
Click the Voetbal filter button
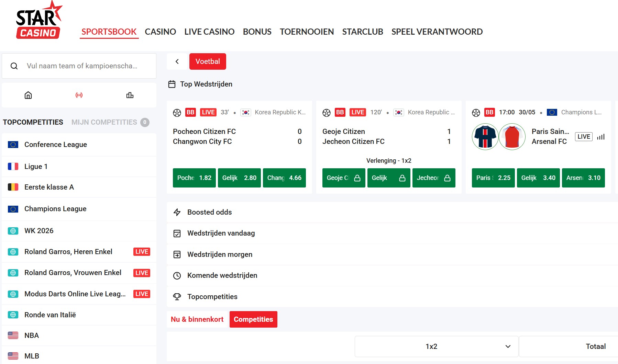click(208, 61)
